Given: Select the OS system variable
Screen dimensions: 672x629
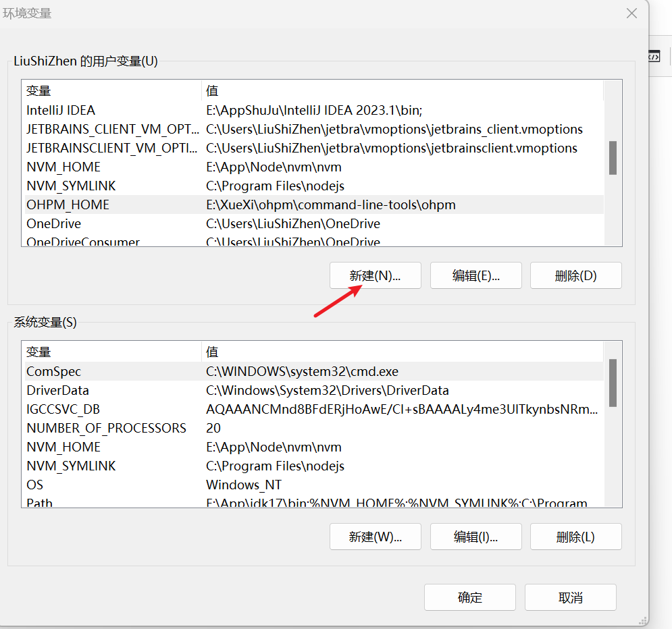Looking at the screenshot, I should tap(313, 485).
